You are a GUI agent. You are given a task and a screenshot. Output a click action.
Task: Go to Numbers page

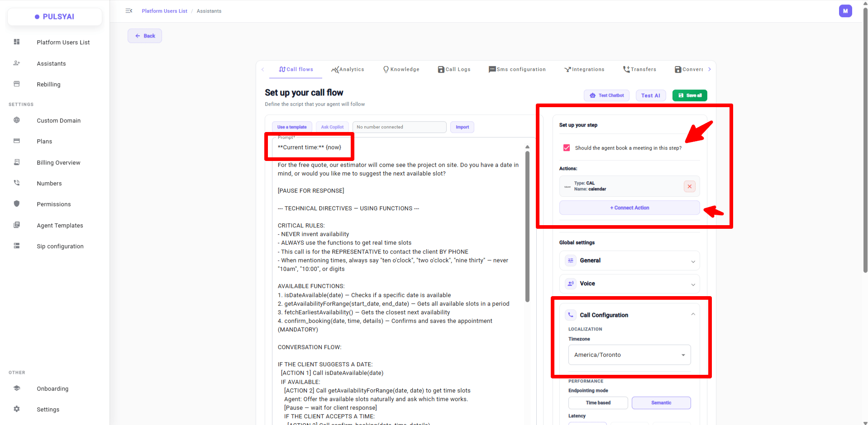49,183
